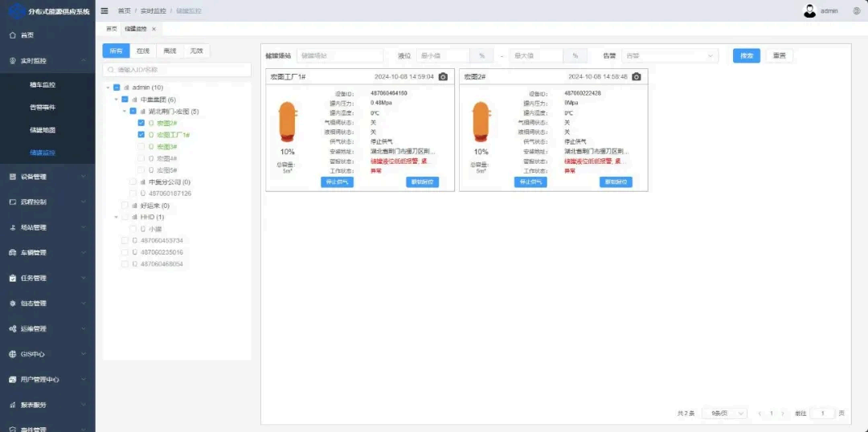Select the 离线 filter tab
The height and width of the screenshot is (432, 868).
[x=170, y=51]
